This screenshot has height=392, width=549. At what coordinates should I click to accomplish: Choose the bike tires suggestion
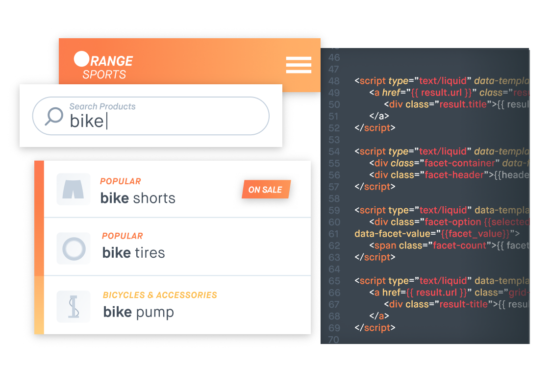[177, 247]
